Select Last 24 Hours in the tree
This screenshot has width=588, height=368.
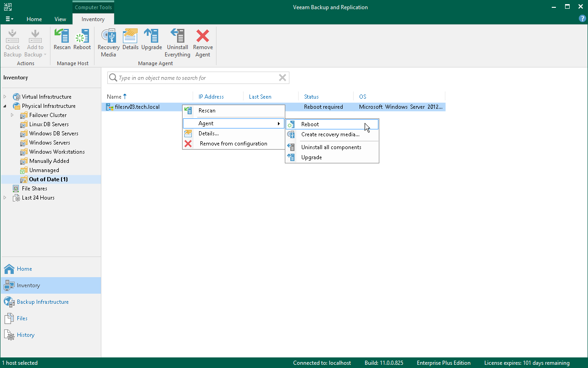click(x=38, y=198)
